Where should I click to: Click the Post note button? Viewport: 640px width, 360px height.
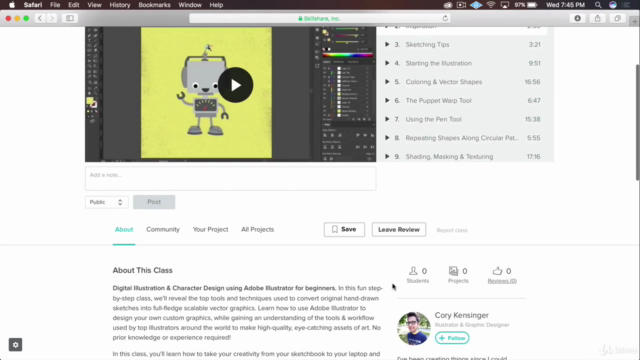154,202
